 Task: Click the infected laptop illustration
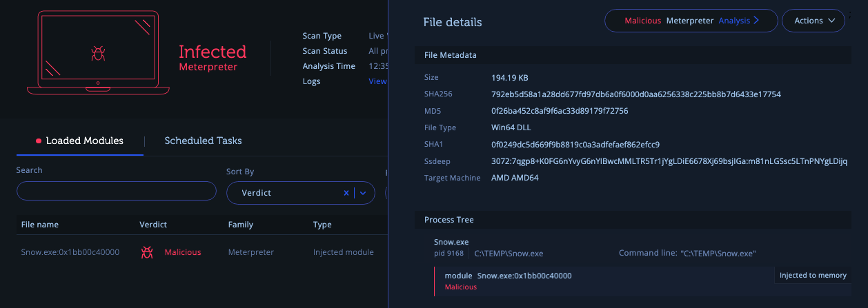[x=98, y=52]
